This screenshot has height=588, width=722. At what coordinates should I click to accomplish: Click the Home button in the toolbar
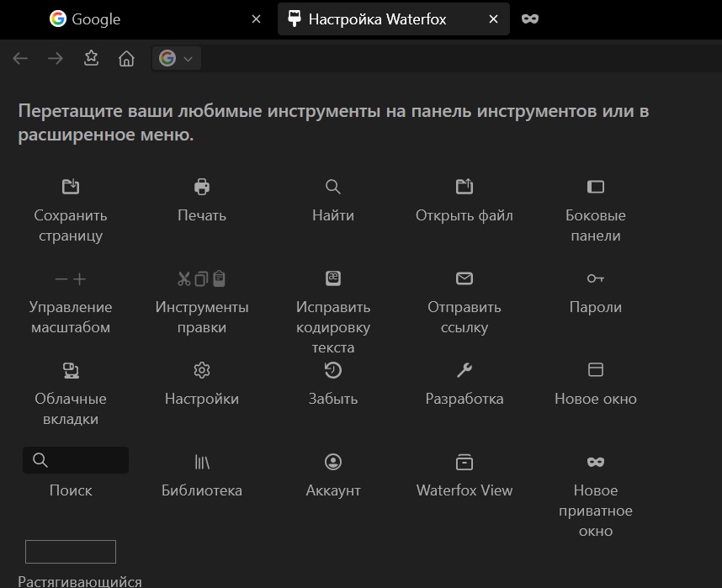point(126,59)
